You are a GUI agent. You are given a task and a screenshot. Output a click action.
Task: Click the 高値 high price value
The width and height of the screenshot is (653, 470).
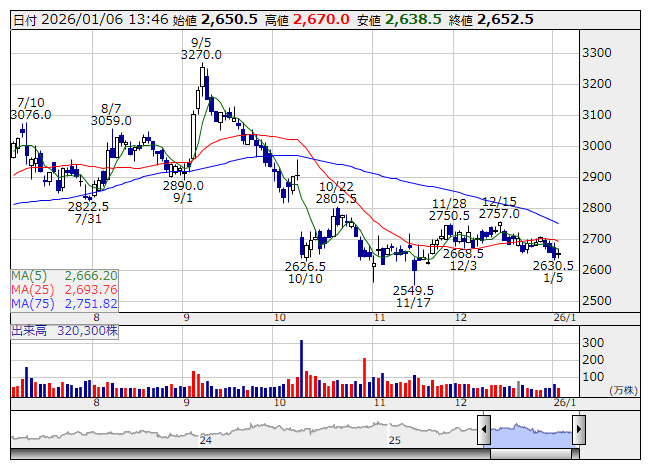[321, 19]
